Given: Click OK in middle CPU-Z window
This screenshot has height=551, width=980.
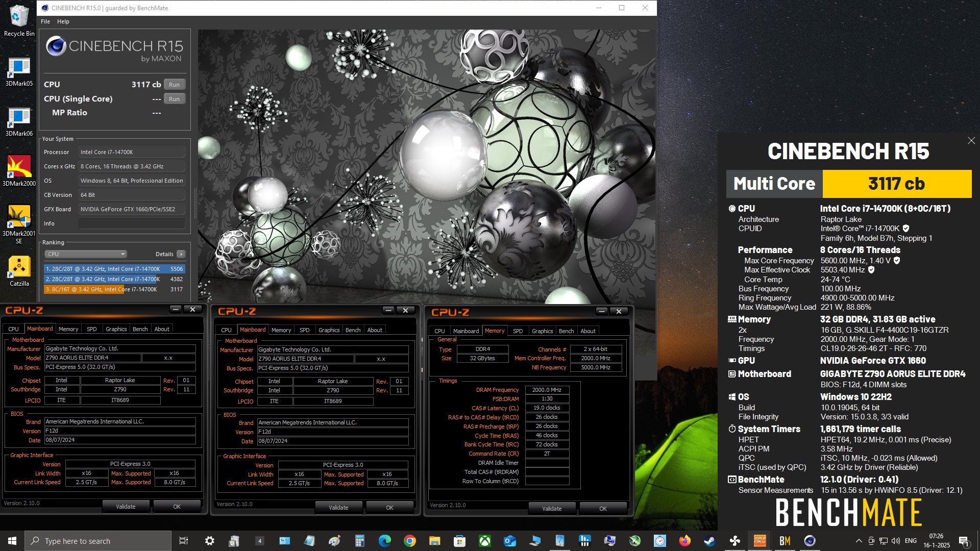Looking at the screenshot, I should [x=389, y=508].
